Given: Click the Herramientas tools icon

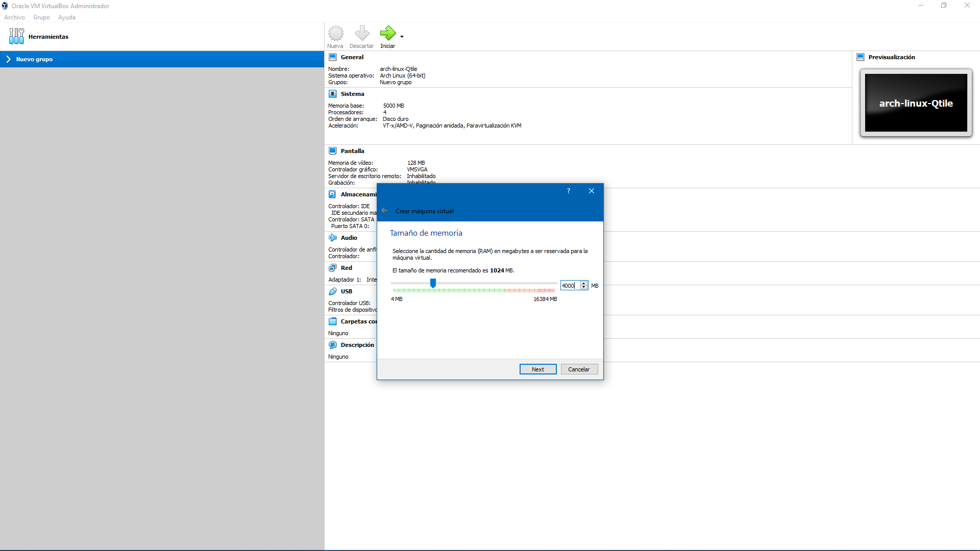Looking at the screenshot, I should point(16,36).
